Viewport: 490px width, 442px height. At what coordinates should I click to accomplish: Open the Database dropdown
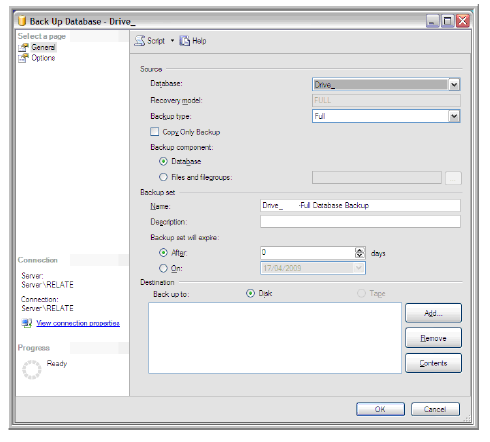[454, 85]
